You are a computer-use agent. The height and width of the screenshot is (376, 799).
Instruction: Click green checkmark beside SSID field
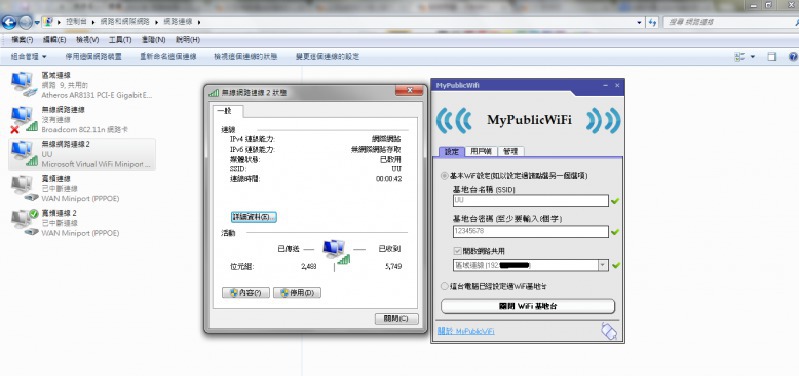click(615, 201)
